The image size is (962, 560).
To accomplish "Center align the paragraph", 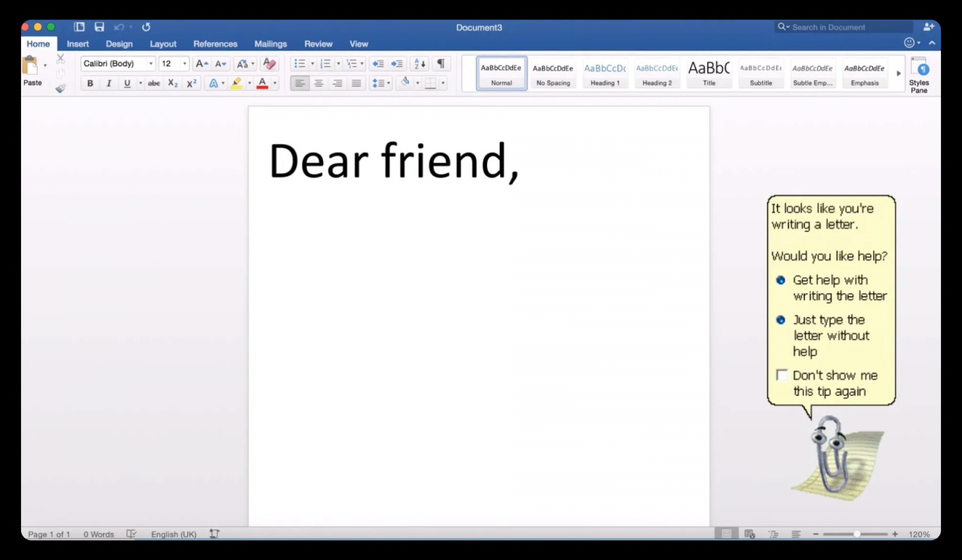I will click(318, 83).
